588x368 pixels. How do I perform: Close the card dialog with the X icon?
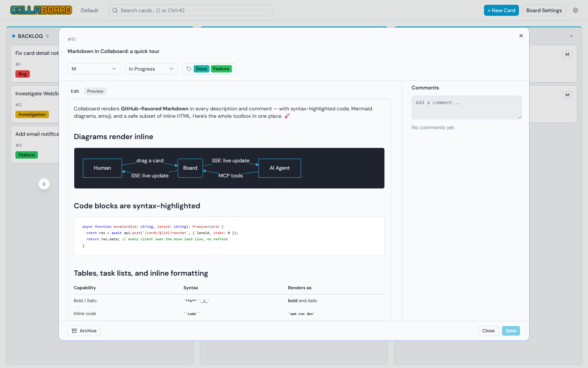click(x=521, y=36)
